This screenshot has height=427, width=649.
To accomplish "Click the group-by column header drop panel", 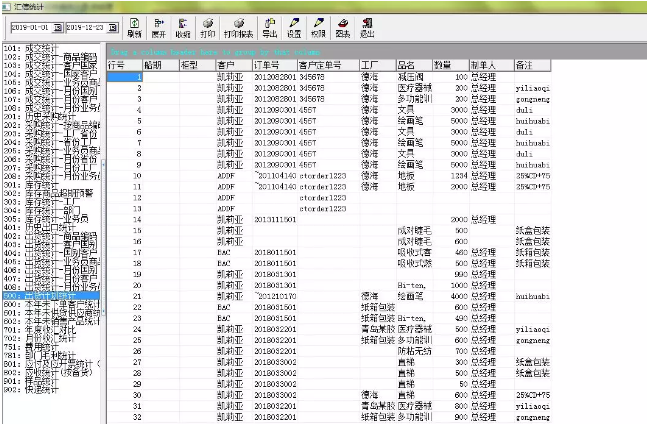I will tap(375, 52).
